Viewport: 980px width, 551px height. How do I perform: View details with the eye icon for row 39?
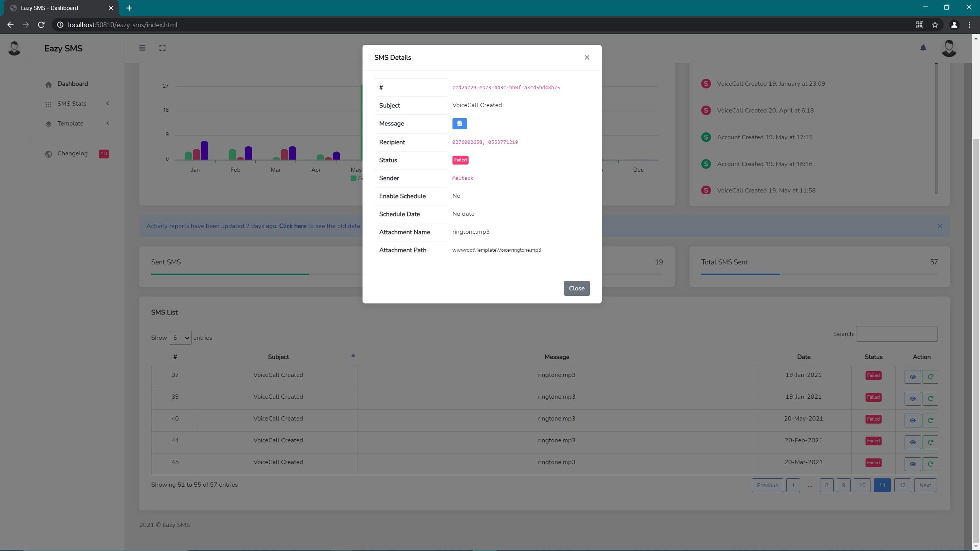(913, 399)
